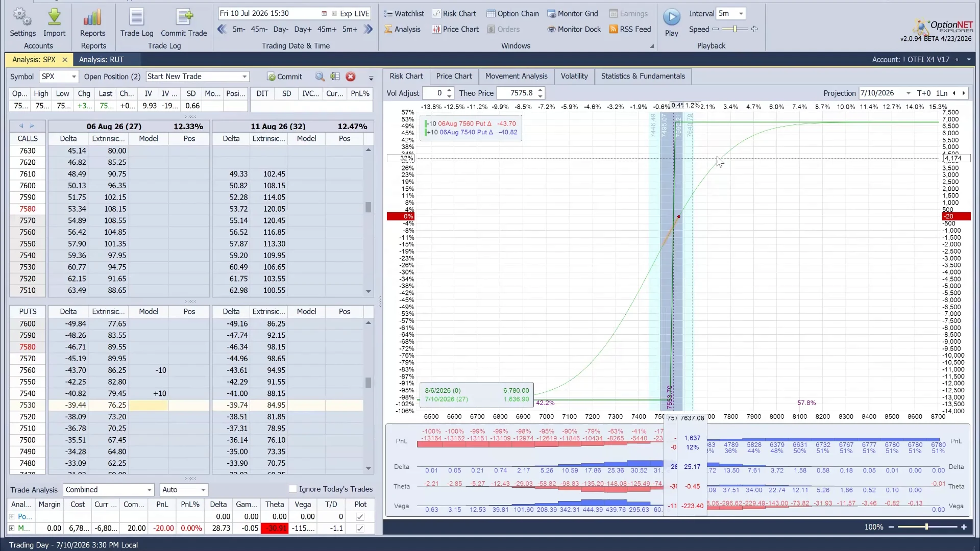Open the Monitor Dock window
The height and width of the screenshot is (551, 980).
[574, 29]
